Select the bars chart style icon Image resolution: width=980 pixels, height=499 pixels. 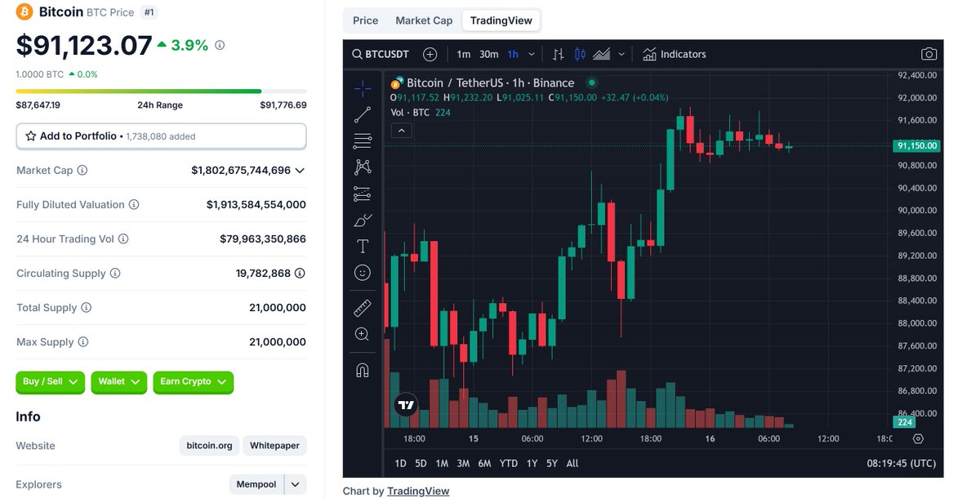(x=559, y=55)
